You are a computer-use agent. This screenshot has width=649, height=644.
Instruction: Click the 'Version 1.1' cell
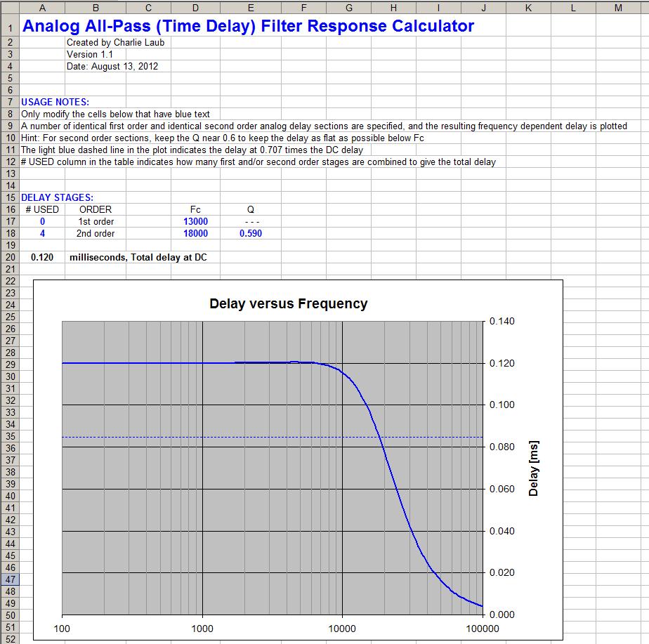click(x=90, y=55)
